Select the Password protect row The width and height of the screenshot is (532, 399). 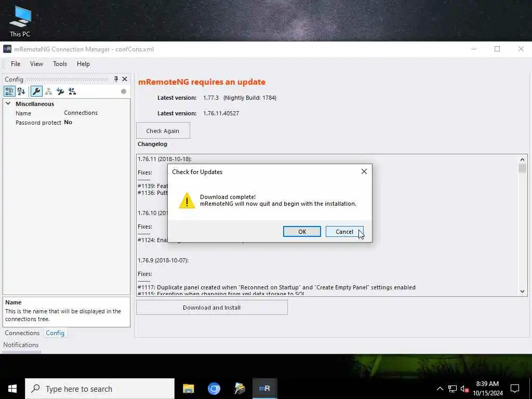tap(66, 123)
